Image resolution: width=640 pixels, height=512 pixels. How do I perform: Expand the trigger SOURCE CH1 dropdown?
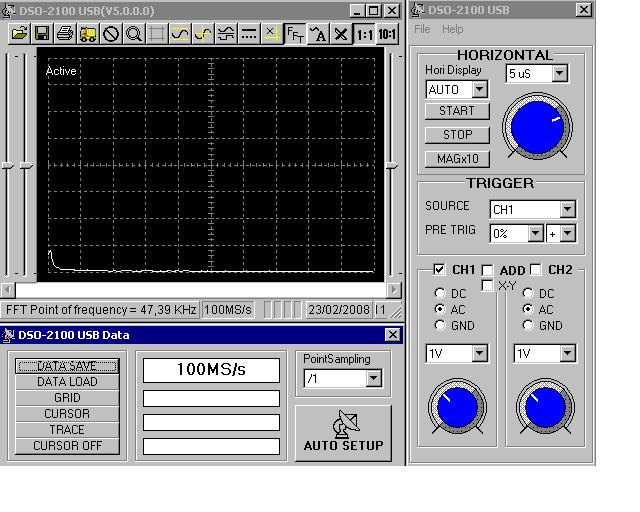coord(567,209)
